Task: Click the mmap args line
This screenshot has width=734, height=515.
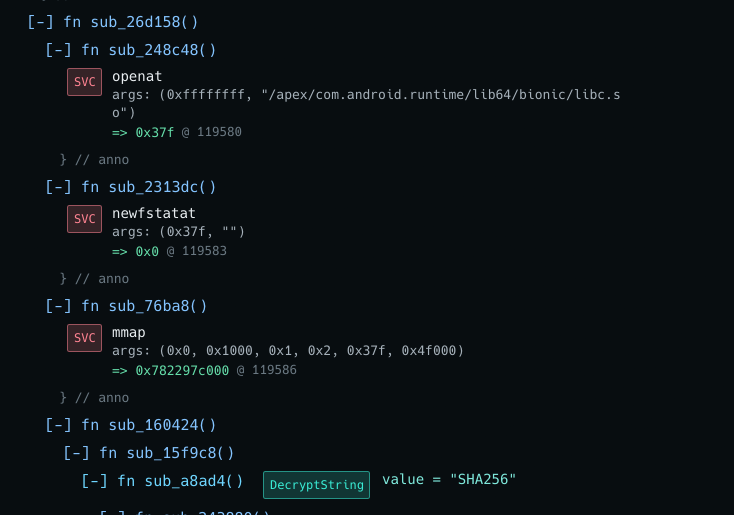Action: pos(288,351)
